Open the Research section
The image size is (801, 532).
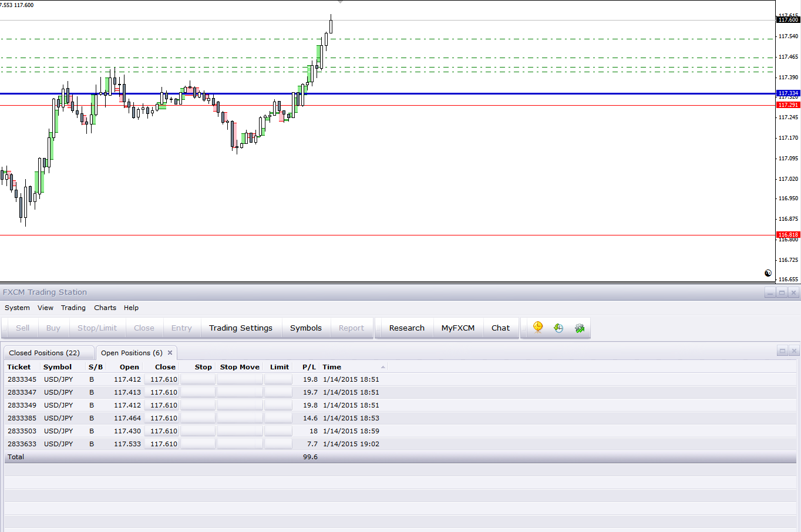407,328
